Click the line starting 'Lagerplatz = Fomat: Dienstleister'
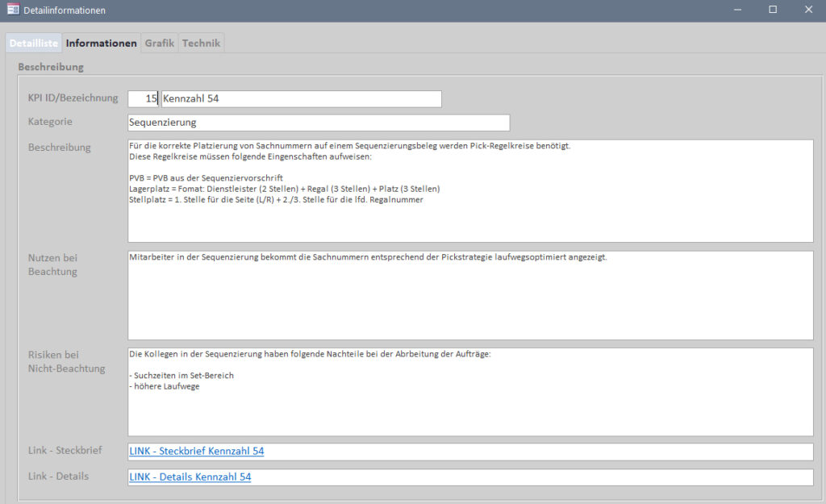This screenshot has width=826, height=504. click(x=285, y=189)
